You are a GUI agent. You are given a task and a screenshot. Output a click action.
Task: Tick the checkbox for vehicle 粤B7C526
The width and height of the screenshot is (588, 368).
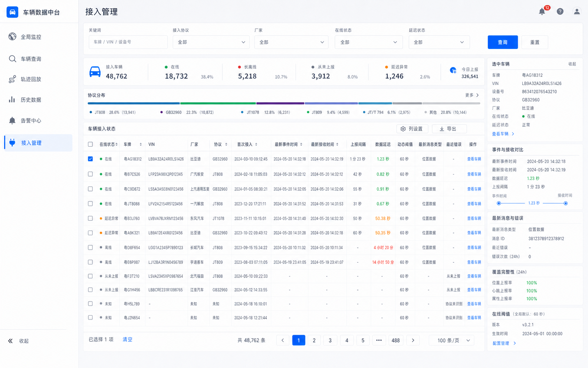pyautogui.click(x=90, y=174)
